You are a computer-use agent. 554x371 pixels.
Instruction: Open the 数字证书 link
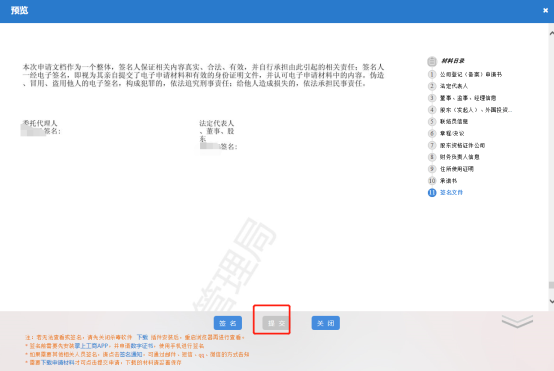[x=142, y=346]
